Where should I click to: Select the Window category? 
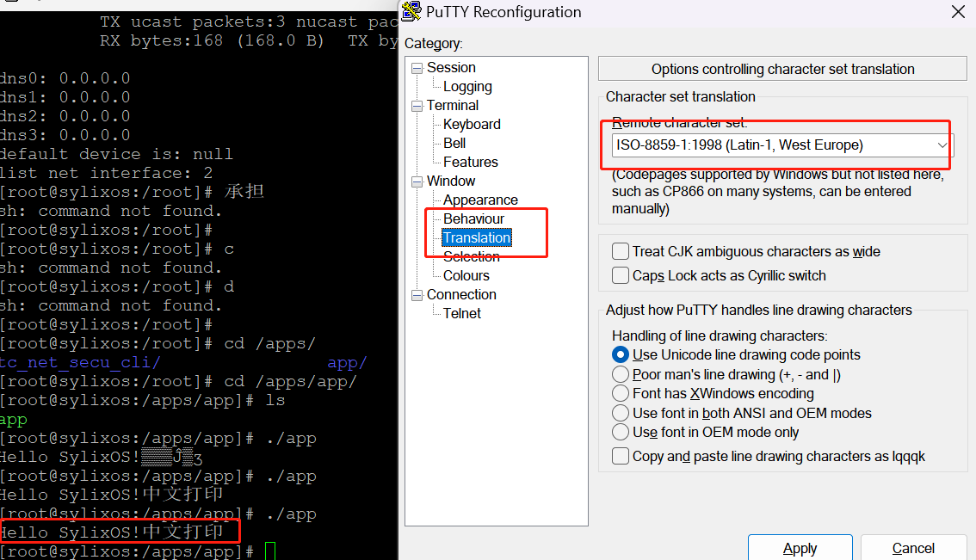click(451, 181)
